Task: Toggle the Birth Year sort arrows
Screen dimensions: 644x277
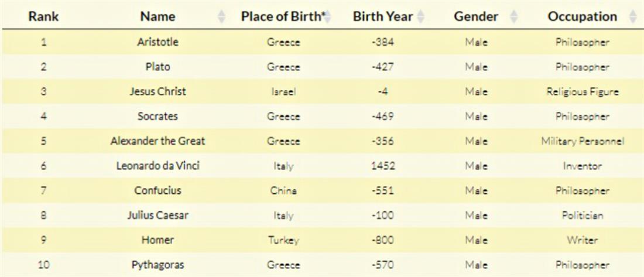Action: [420, 17]
